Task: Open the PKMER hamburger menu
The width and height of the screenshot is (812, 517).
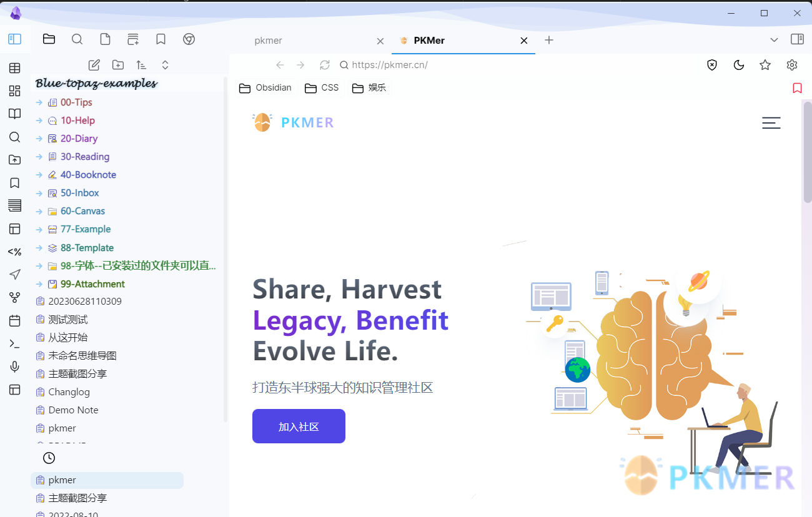Action: point(771,123)
